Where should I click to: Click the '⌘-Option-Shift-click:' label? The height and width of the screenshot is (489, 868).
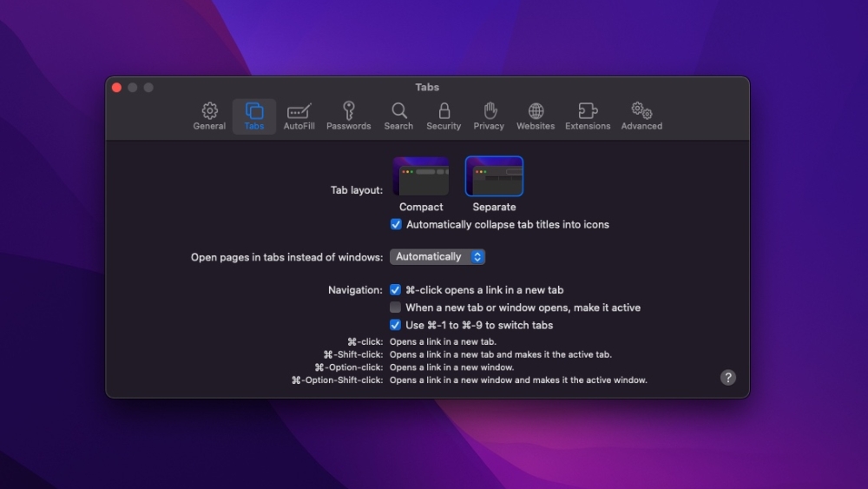(x=337, y=380)
